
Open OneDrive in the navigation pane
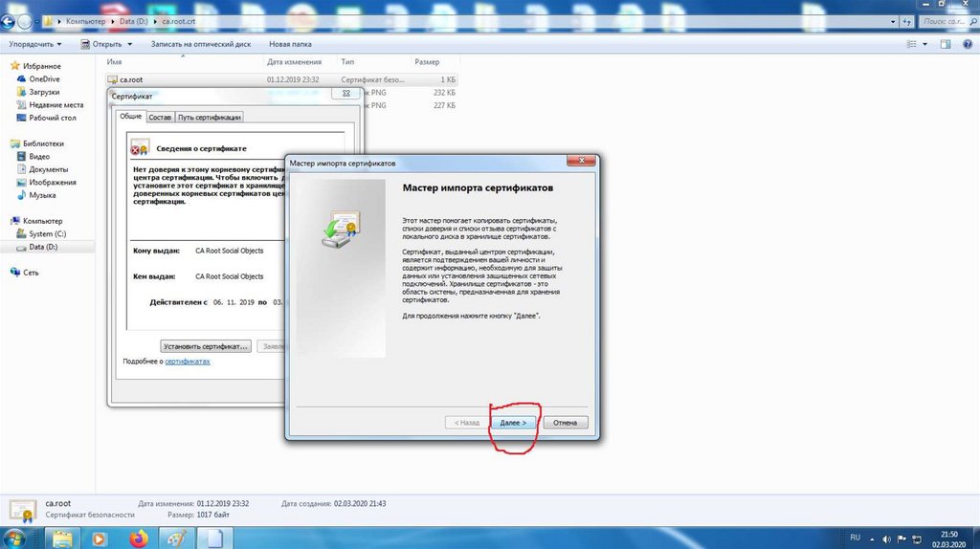pyautogui.click(x=44, y=79)
